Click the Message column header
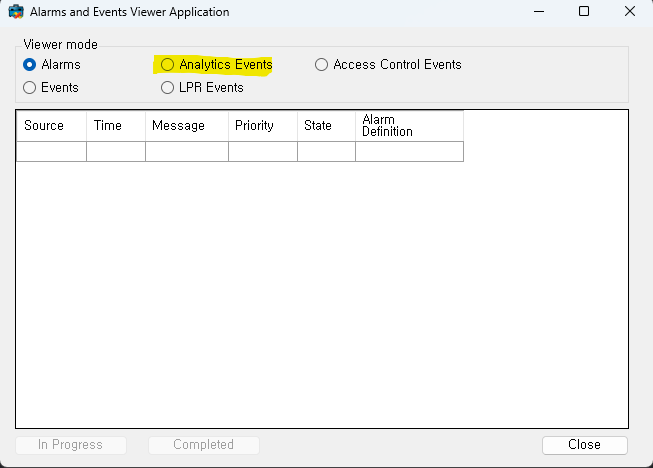 coord(187,126)
